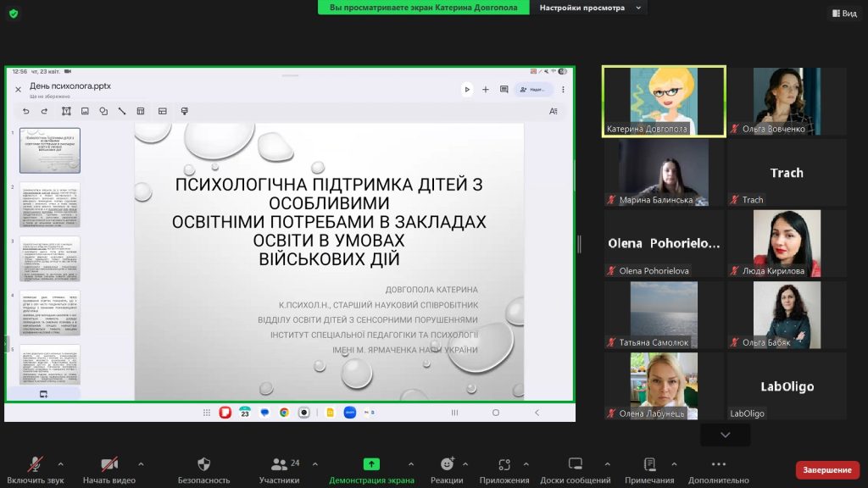
Task: Show more participants with gallery down arrow
Action: [x=725, y=435]
